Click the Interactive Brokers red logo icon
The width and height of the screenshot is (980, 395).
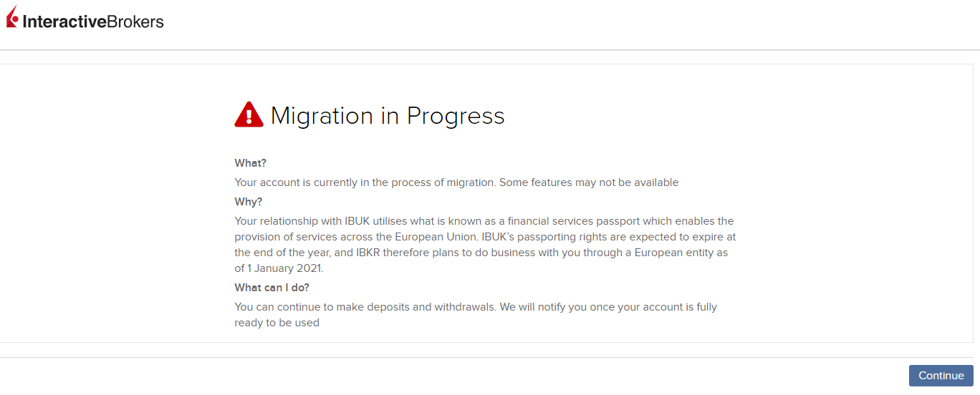[12, 18]
